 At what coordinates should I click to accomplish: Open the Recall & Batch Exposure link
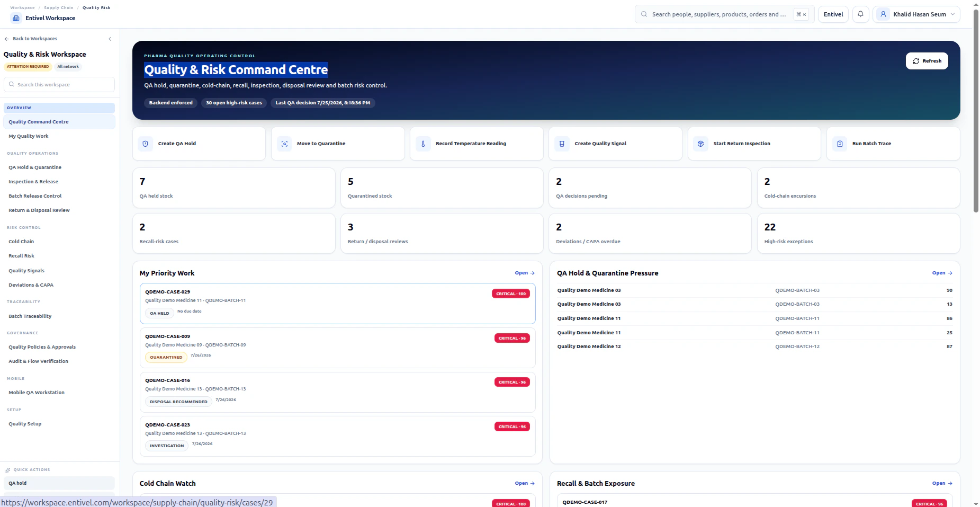click(942, 483)
